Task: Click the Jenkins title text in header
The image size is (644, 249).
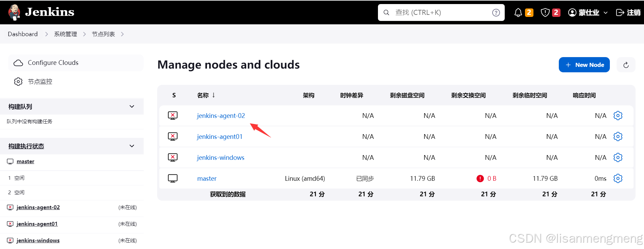Action: [50, 12]
